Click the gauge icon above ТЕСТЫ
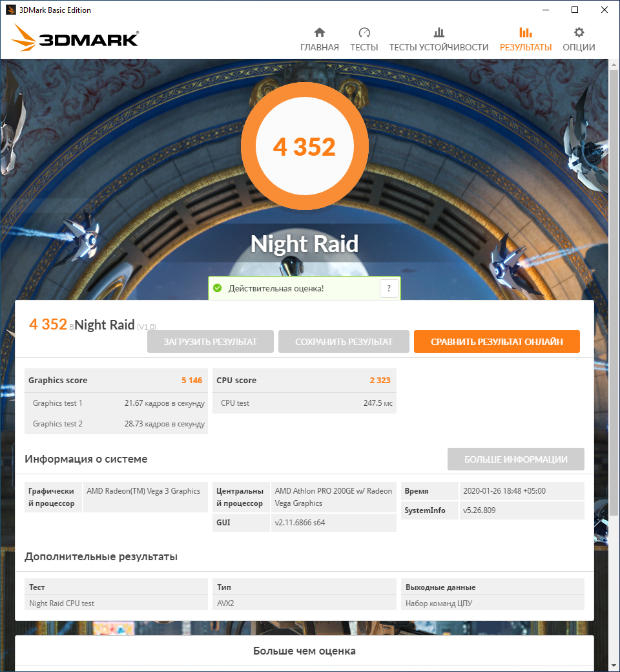The image size is (620, 672). click(364, 32)
